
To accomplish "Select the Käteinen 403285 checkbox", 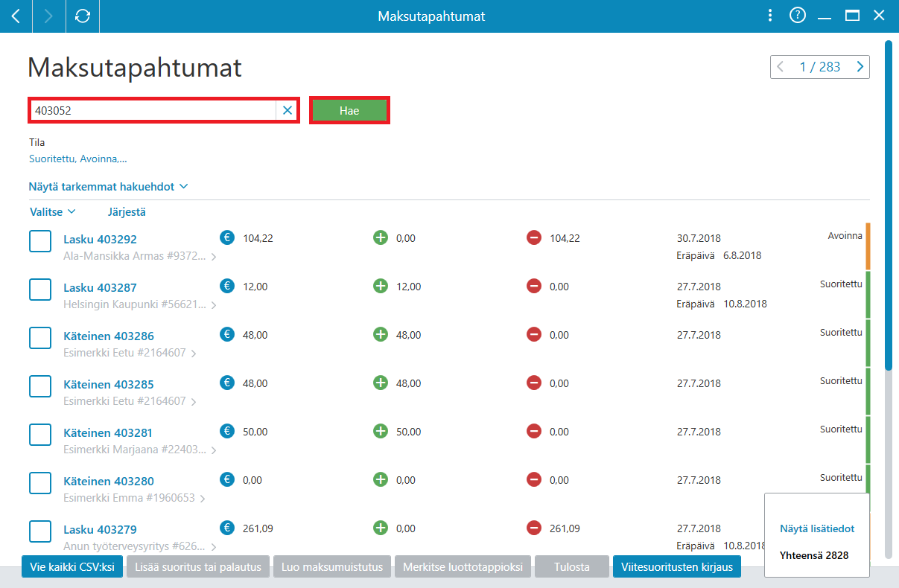I will click(x=40, y=386).
